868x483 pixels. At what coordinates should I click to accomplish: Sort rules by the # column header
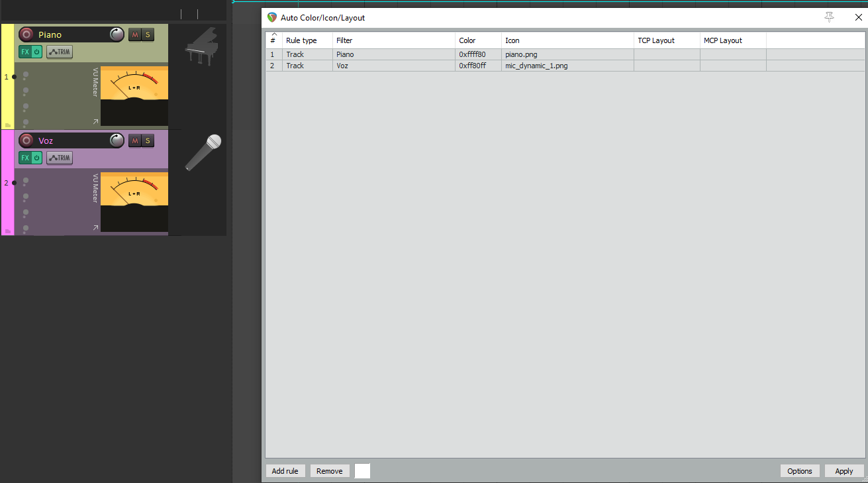coord(273,40)
